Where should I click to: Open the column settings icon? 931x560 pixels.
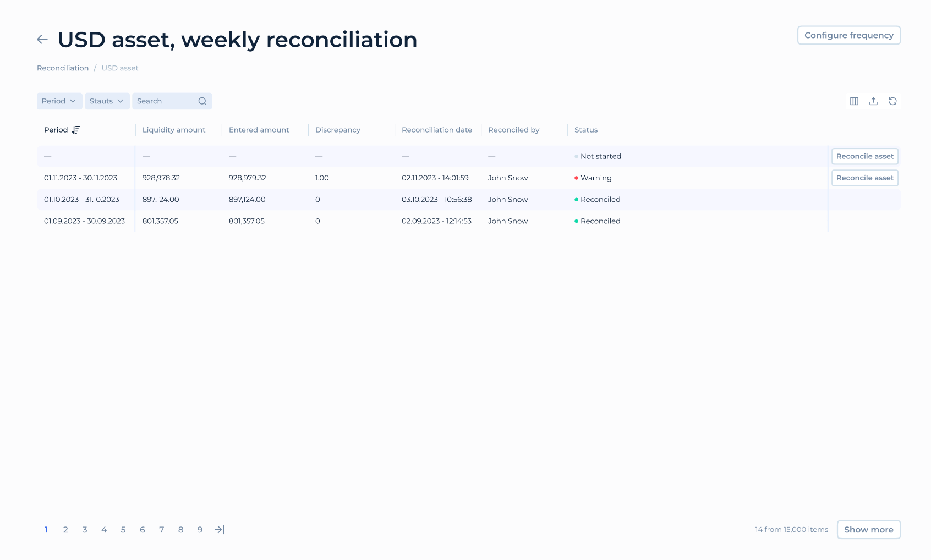tap(855, 101)
